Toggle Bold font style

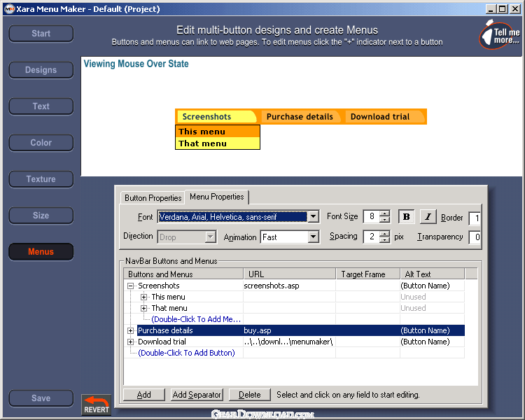[406, 217]
